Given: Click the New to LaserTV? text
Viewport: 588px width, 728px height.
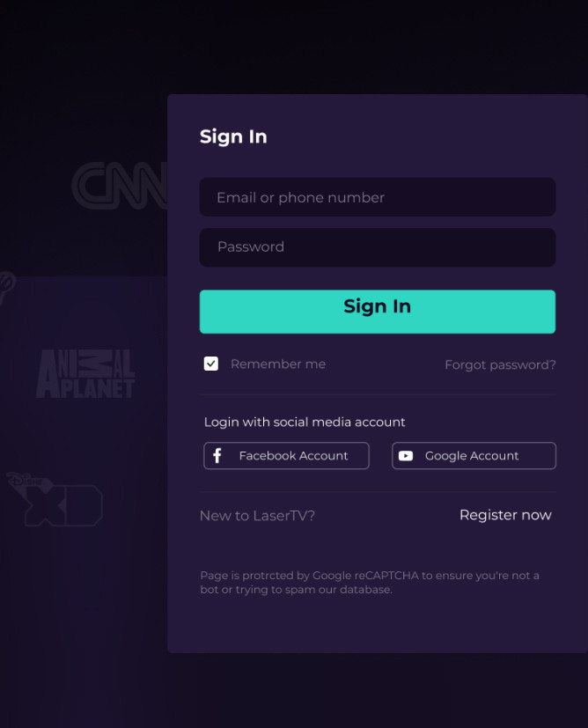Looking at the screenshot, I should [257, 516].
